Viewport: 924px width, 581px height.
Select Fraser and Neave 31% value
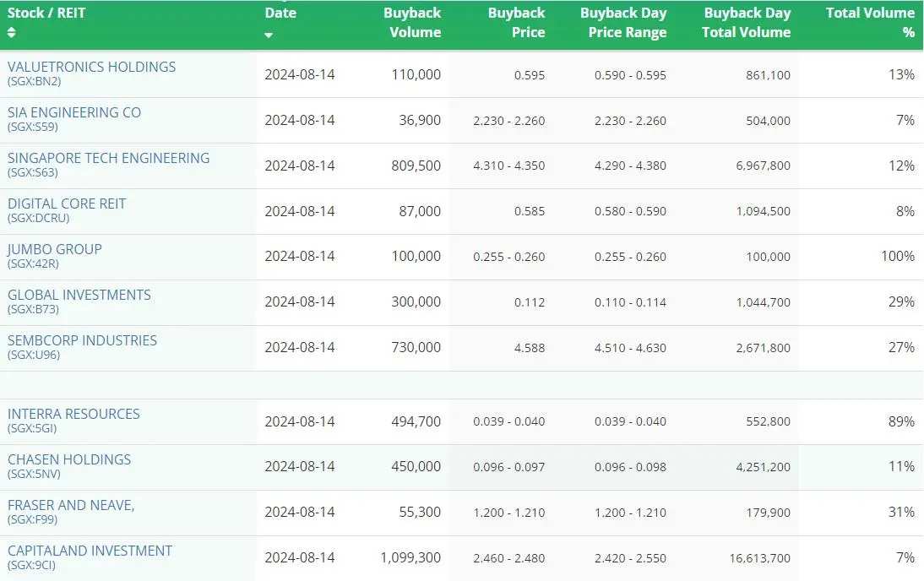[x=901, y=512]
